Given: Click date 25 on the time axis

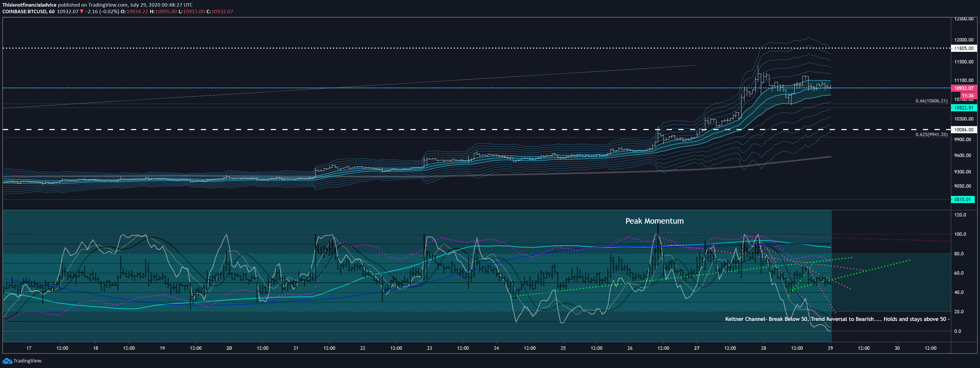Looking at the screenshot, I should point(563,348).
